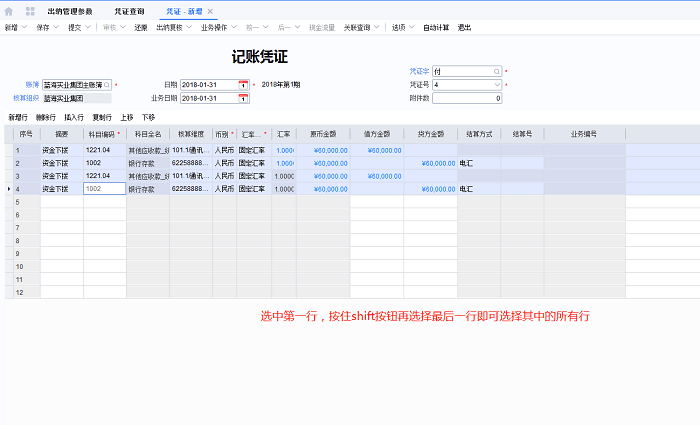This screenshot has height=425, width=700.
Task: Click the 上移 button
Action: point(127,117)
